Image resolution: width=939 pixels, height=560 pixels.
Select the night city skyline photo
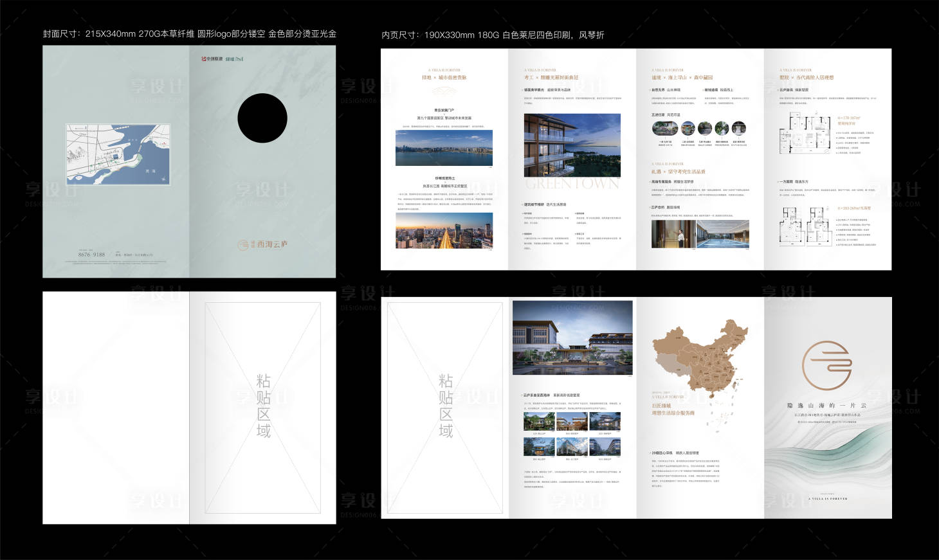click(444, 231)
